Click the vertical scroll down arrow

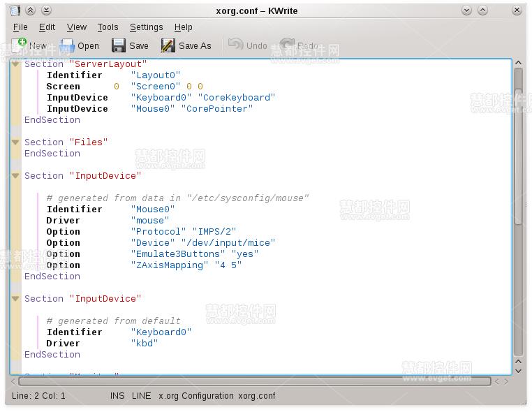[x=519, y=371]
